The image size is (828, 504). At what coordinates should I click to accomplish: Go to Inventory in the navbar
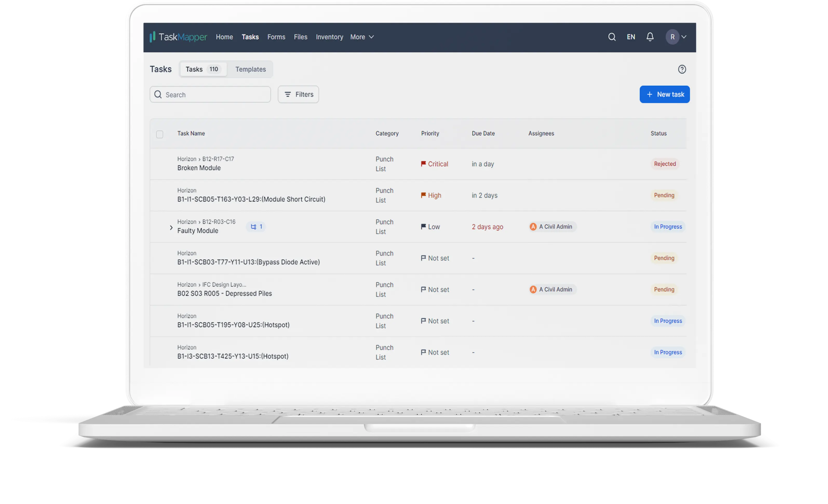(x=329, y=37)
